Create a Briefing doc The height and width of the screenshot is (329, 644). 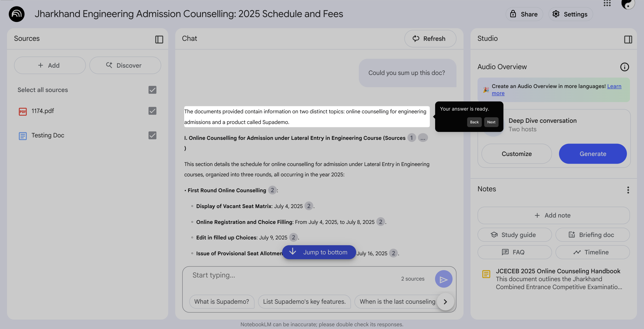pos(592,235)
